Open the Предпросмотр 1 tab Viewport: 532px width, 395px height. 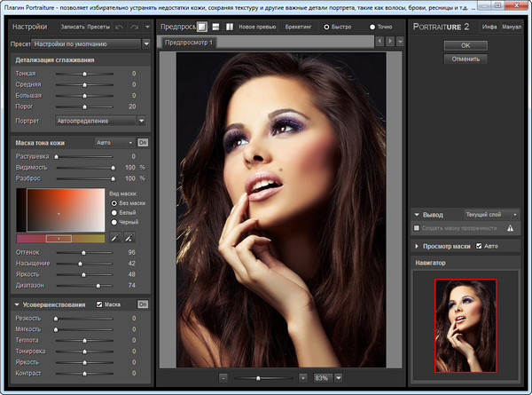pyautogui.click(x=190, y=42)
